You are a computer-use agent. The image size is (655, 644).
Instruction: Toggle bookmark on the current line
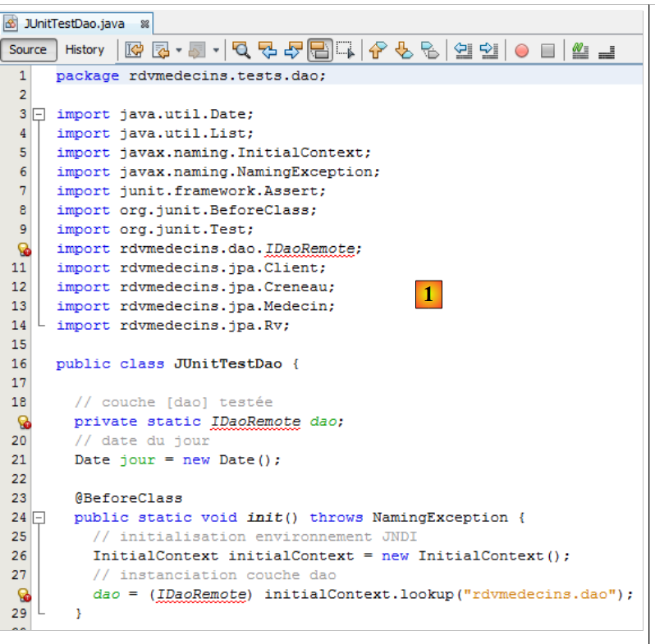pos(429,50)
